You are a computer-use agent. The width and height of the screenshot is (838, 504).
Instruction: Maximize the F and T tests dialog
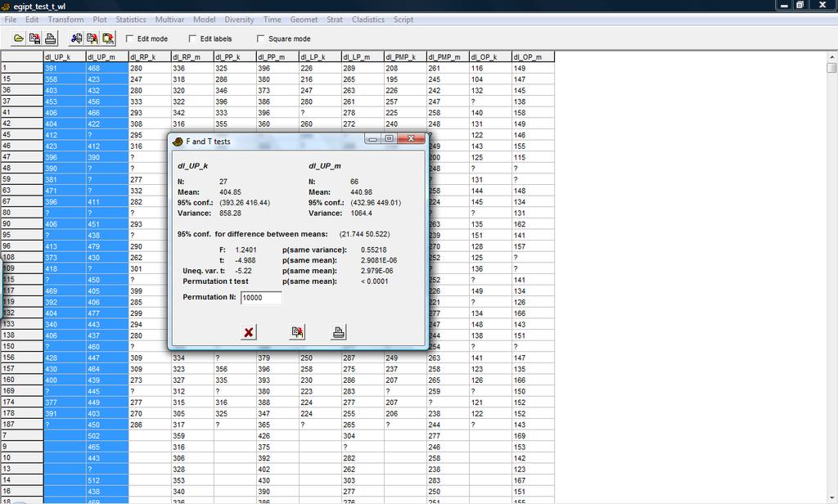pos(389,139)
